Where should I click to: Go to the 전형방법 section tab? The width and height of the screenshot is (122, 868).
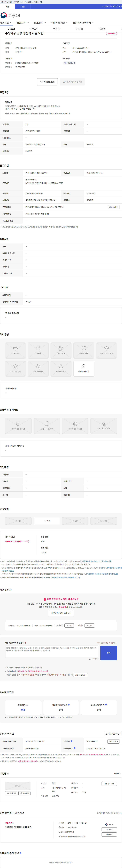pos(102,29)
